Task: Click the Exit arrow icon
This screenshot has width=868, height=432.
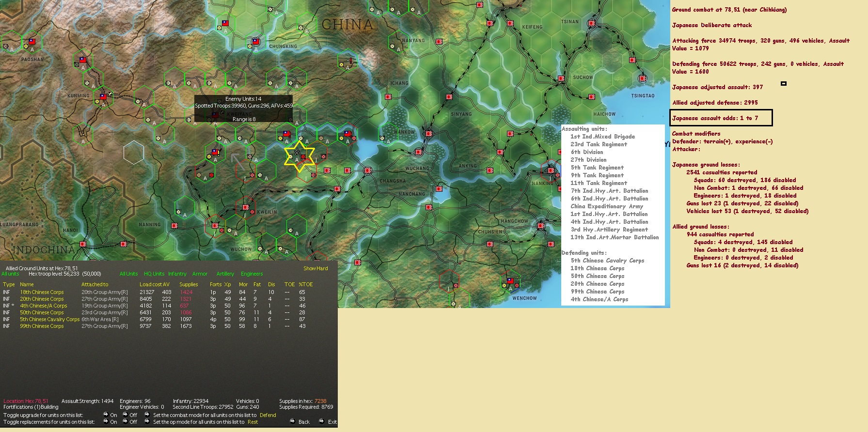Action: click(322, 421)
